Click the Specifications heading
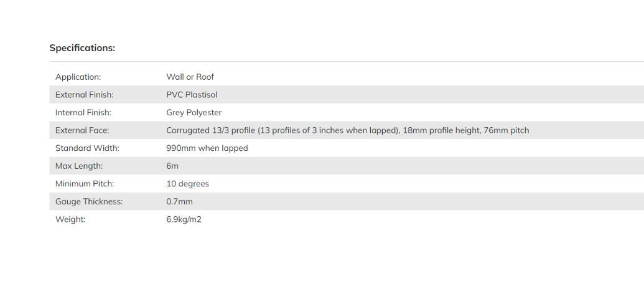 click(82, 48)
